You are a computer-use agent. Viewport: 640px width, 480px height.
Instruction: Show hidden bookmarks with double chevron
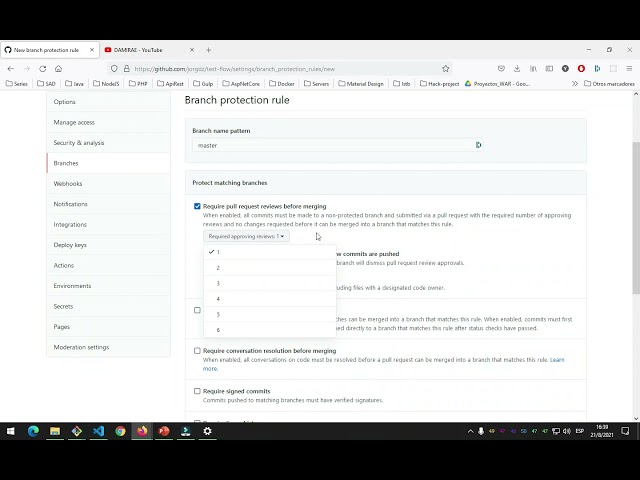tap(575, 84)
